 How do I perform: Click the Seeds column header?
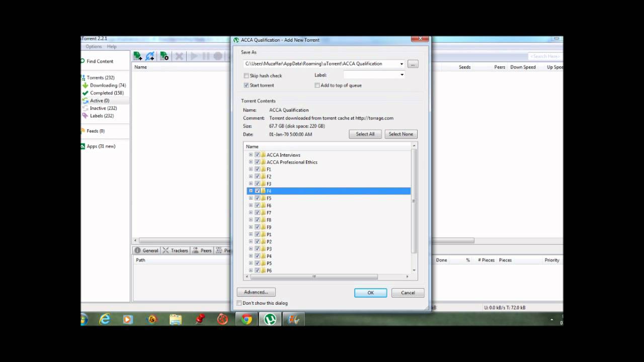[465, 67]
